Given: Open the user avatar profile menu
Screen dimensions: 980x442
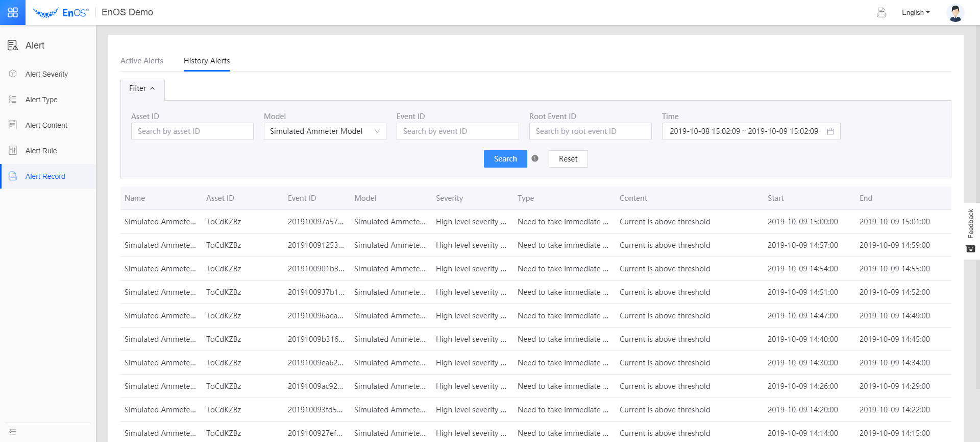Looking at the screenshot, I should pyautogui.click(x=954, y=12).
